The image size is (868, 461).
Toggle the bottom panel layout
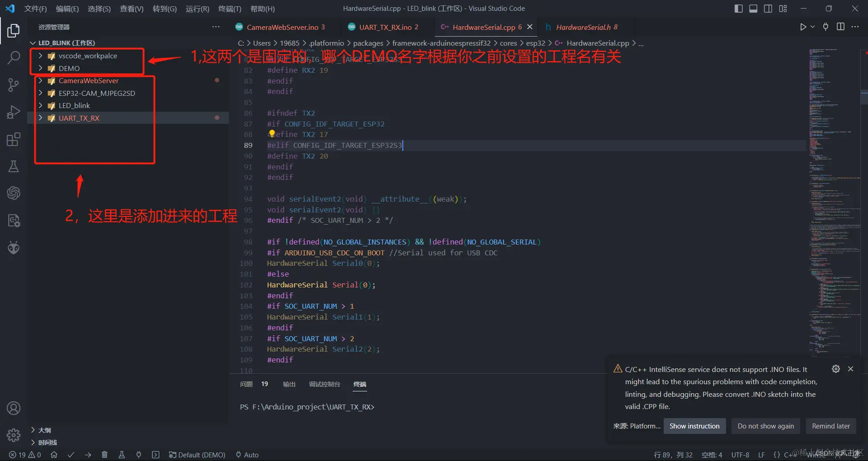(x=753, y=9)
